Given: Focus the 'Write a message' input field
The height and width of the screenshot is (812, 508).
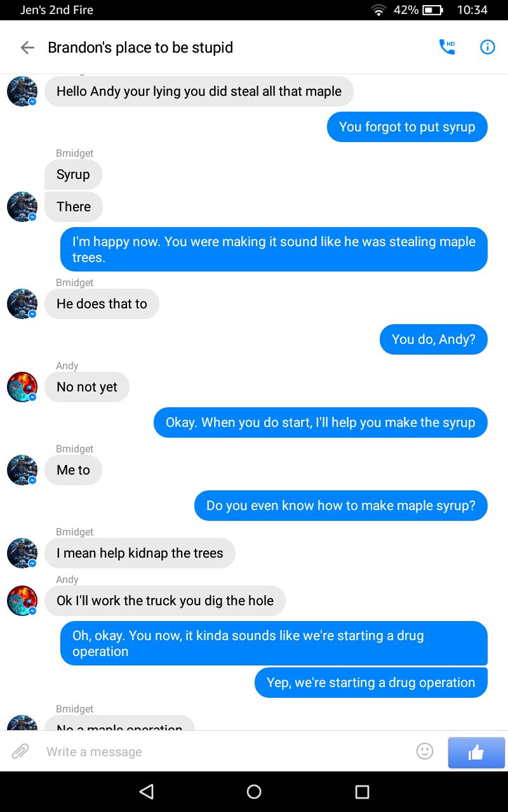Looking at the screenshot, I should point(225,752).
